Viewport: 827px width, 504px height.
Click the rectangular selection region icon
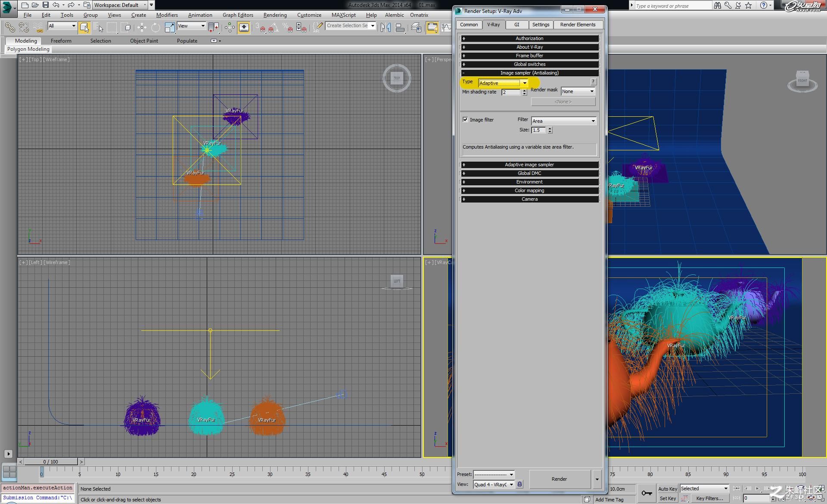[113, 28]
